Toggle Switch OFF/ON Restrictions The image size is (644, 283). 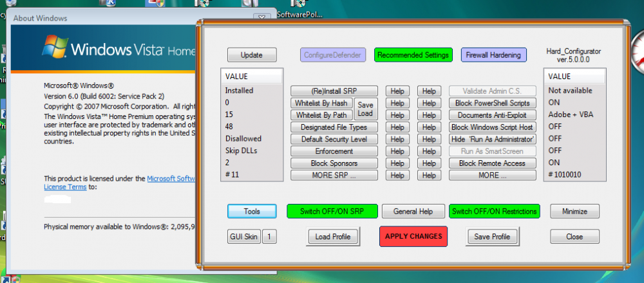[494, 211]
